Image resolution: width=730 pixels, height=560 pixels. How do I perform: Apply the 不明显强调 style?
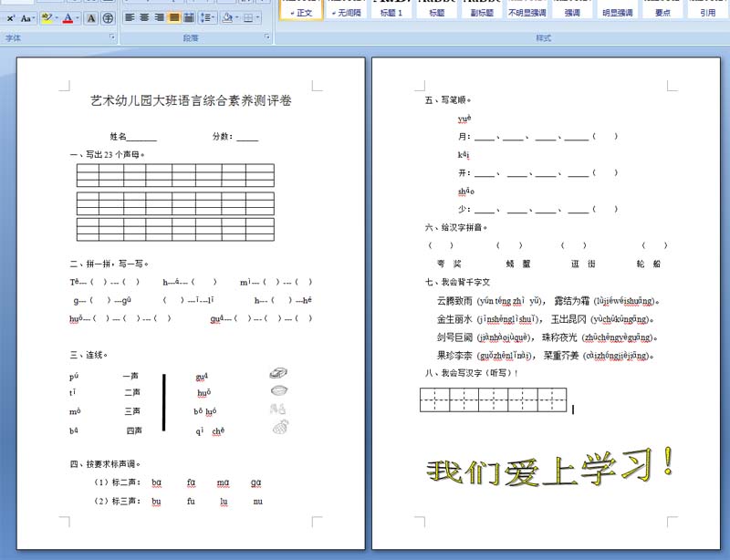point(527,10)
